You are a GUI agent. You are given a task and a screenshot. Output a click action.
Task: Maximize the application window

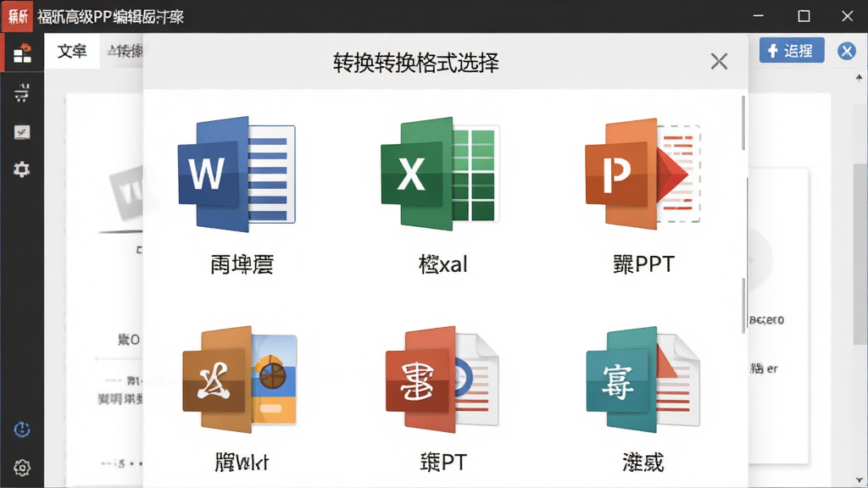point(804,16)
